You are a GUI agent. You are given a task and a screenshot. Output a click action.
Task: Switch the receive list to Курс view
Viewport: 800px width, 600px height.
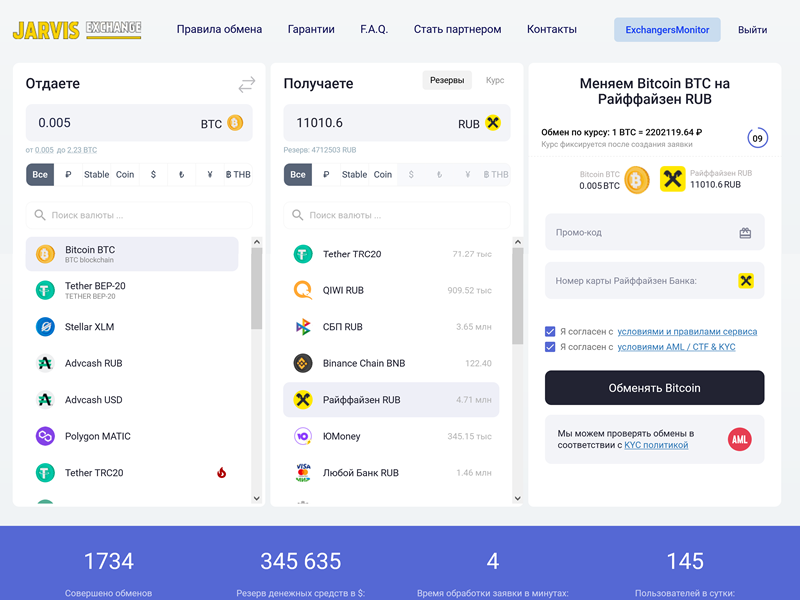tap(495, 80)
